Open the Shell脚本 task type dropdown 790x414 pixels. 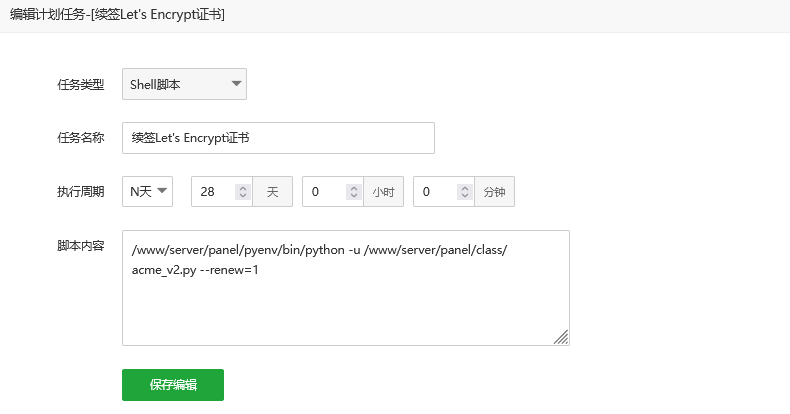click(184, 84)
